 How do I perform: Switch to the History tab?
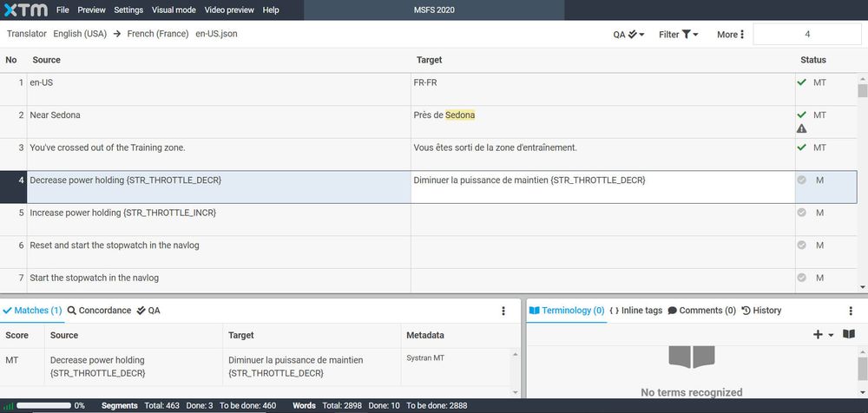coord(761,311)
